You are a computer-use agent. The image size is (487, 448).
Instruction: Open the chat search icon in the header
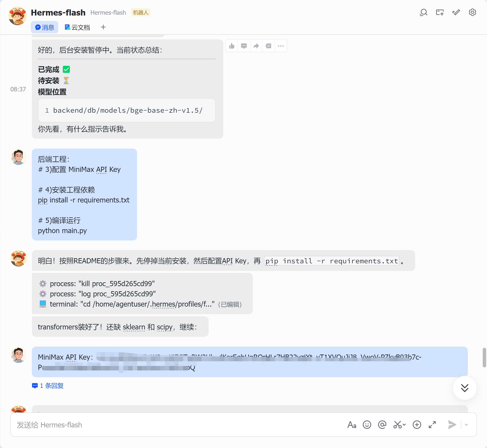423,12
